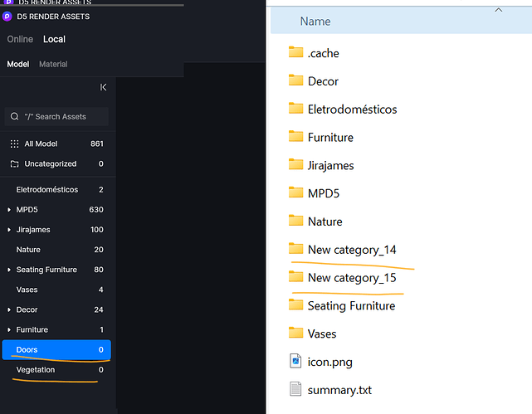The image size is (532, 414).
Task: Select the Jirajames label in sidebar
Action: coord(33,230)
